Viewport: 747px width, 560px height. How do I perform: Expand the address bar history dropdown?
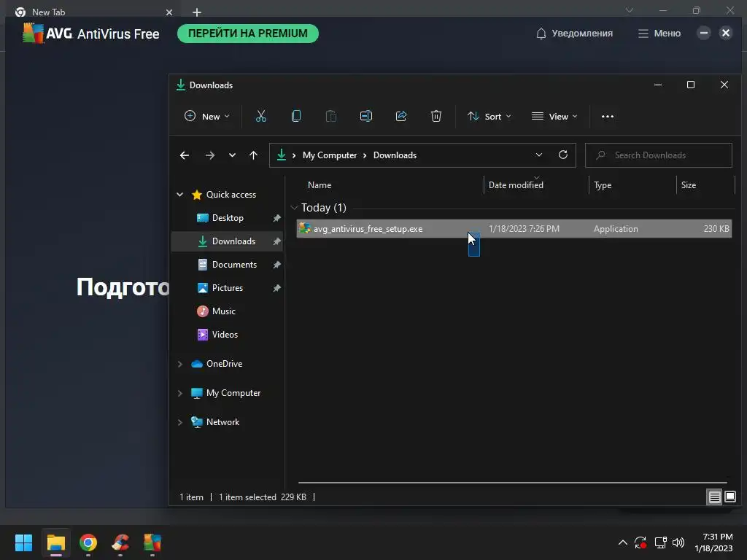(x=539, y=155)
